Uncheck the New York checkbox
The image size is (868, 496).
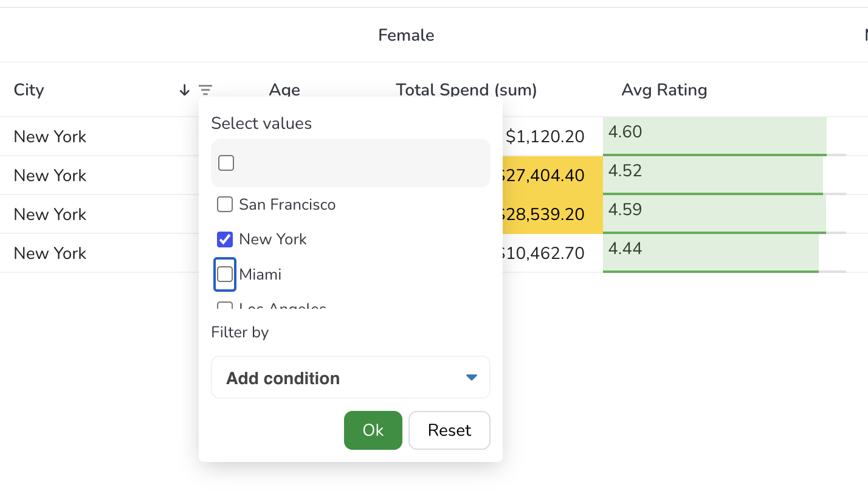225,239
